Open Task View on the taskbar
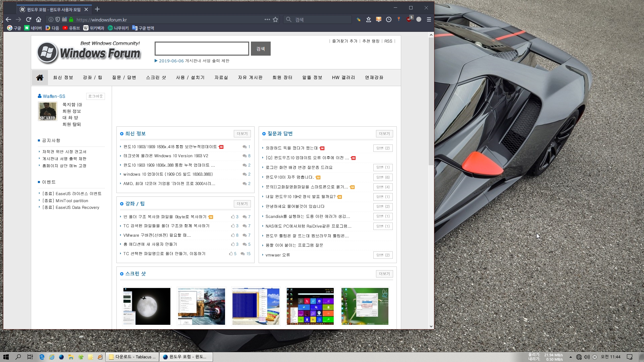The image size is (644, 362). point(30,357)
